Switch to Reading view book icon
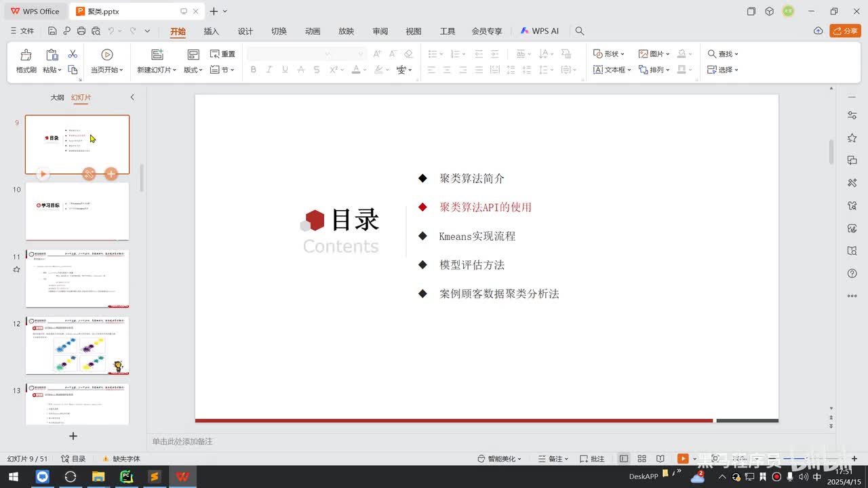The image size is (868, 488). (x=660, y=459)
